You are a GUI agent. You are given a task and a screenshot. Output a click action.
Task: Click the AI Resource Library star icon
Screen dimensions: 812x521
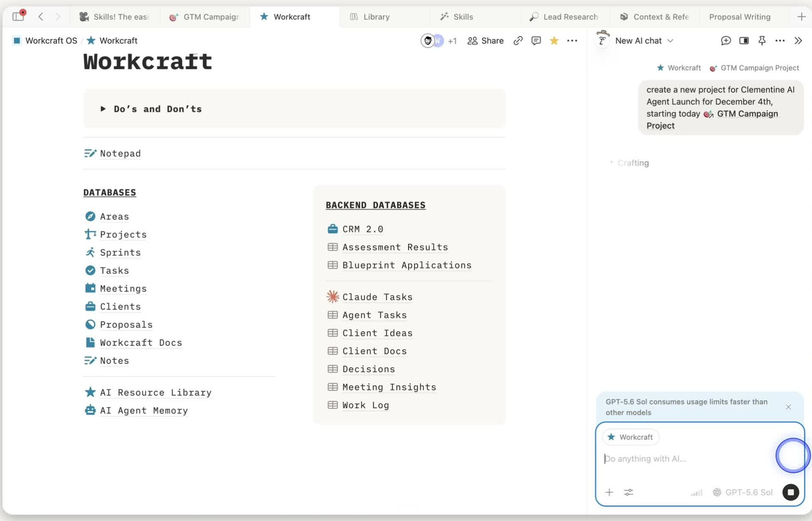tap(90, 392)
